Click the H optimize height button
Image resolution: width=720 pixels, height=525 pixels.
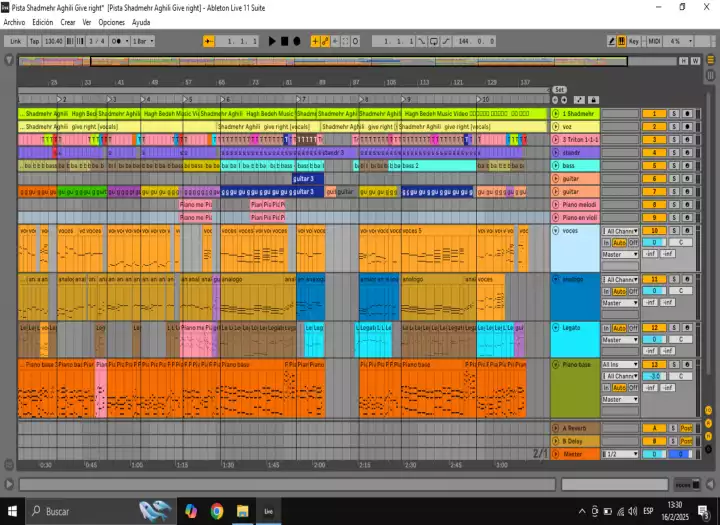(x=684, y=61)
